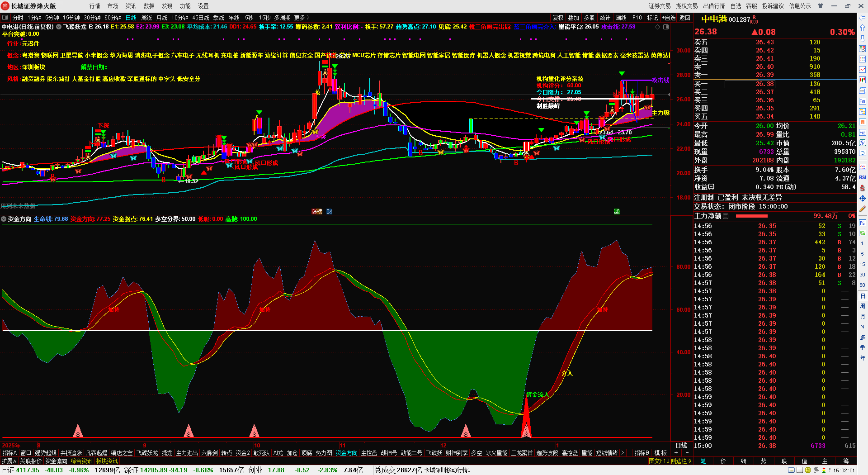868x475 pixels.
Task: Open the dropdown icon beside 中电港 chart title
Action: point(59,27)
